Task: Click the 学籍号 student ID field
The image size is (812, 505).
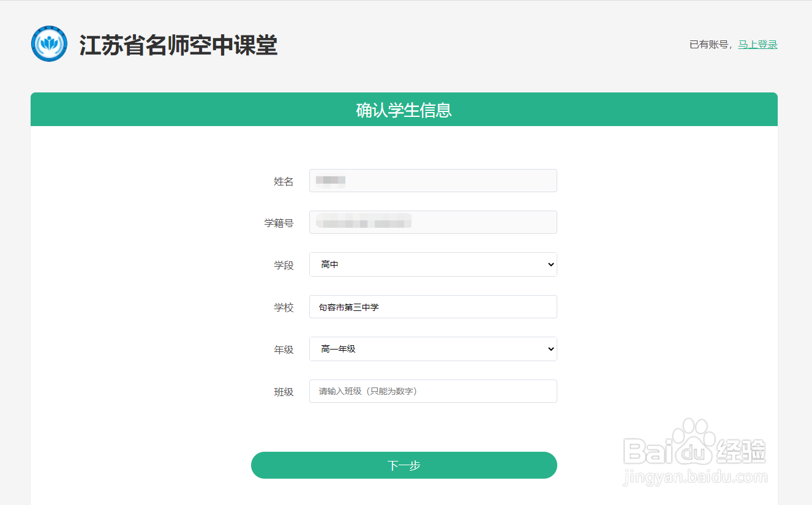Action: 433,222
